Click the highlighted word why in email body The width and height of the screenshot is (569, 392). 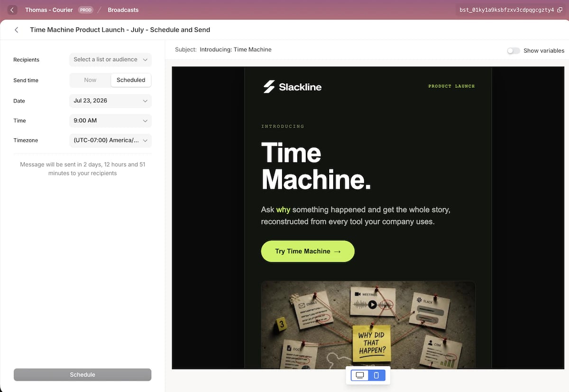[283, 210]
